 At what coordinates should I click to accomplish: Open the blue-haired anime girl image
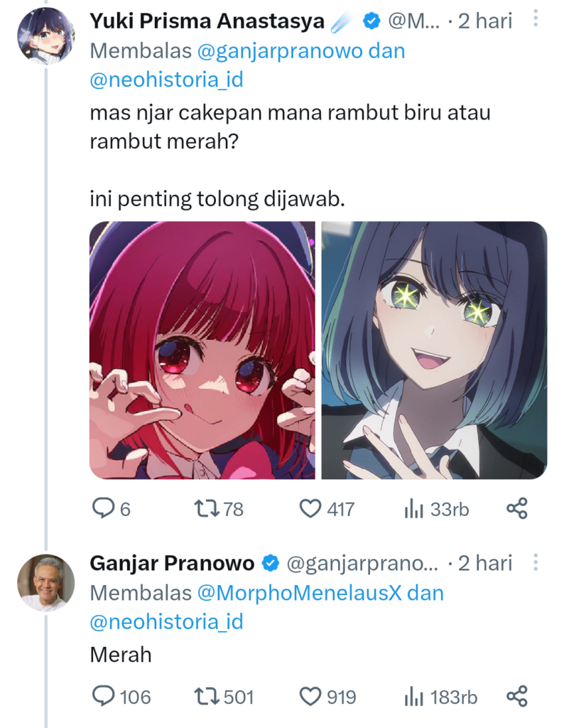click(x=434, y=350)
